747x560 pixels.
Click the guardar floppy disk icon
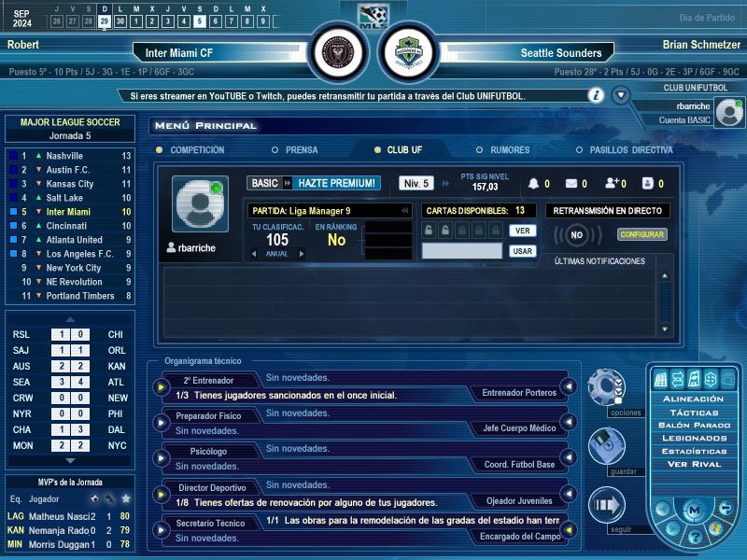point(605,445)
